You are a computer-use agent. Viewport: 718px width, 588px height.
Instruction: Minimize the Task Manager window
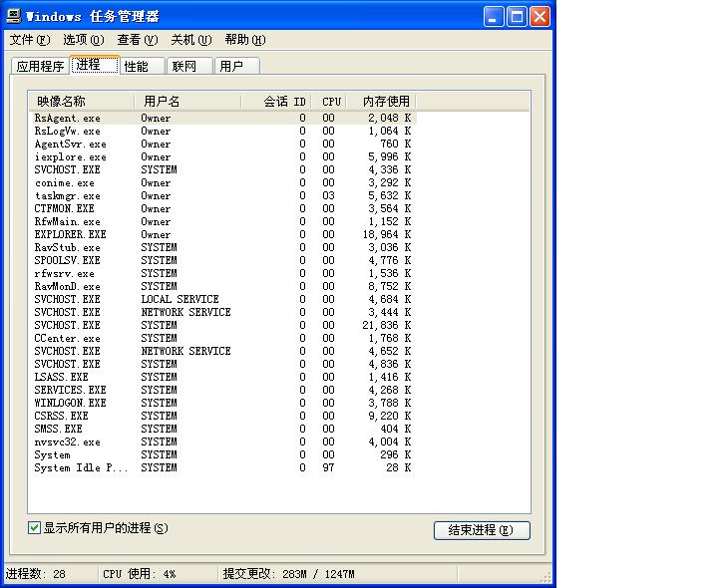click(494, 17)
